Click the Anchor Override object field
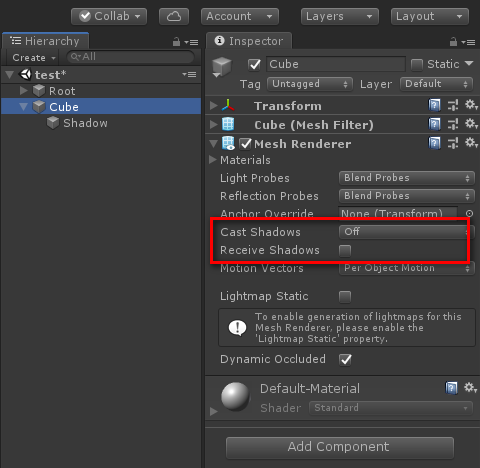Viewport: 480px width, 468px height. (x=398, y=213)
